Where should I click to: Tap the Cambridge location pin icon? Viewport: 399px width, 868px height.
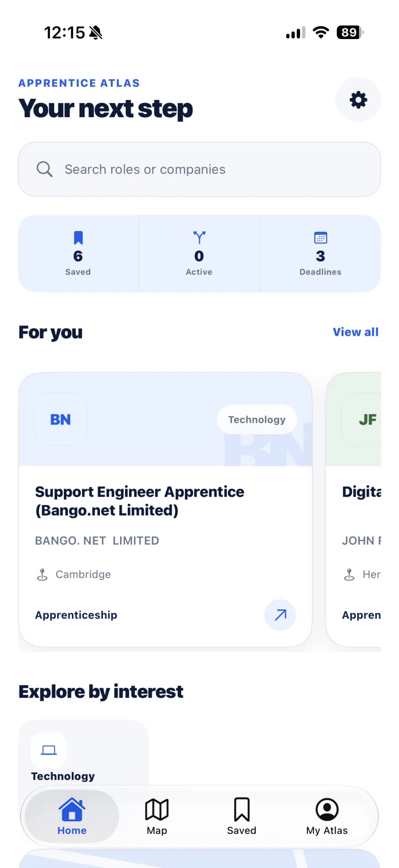click(42, 574)
